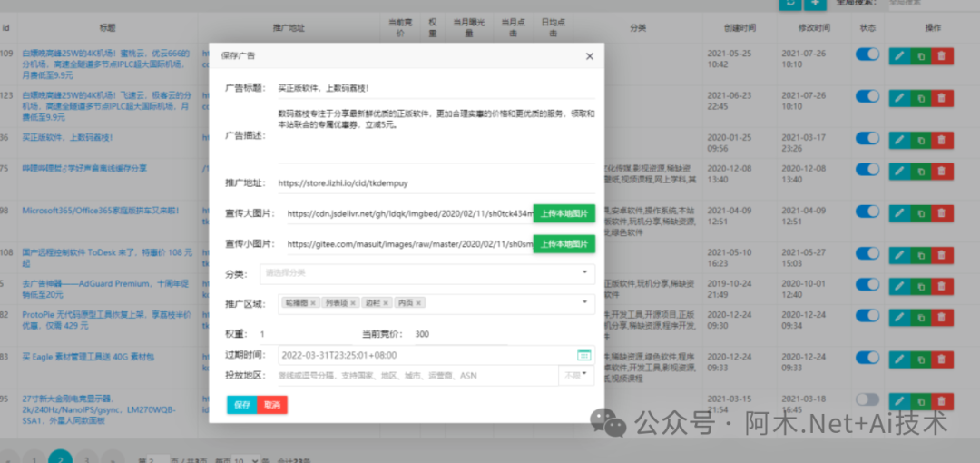Delete the ToDesk ad row 108
Viewport: 980px width, 463px height.
[943, 254]
